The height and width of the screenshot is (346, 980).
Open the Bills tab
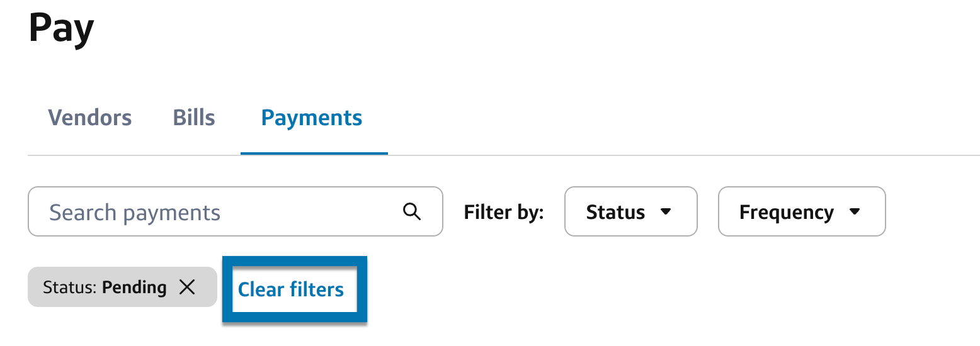click(x=194, y=118)
